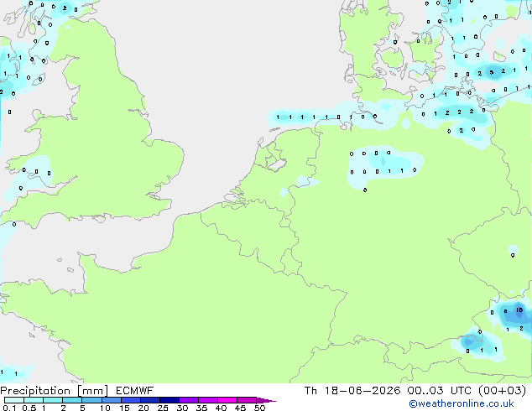The width and height of the screenshot is (532, 411).
Task: Click the '35' legend scale label
Action: pyautogui.click(x=201, y=408)
